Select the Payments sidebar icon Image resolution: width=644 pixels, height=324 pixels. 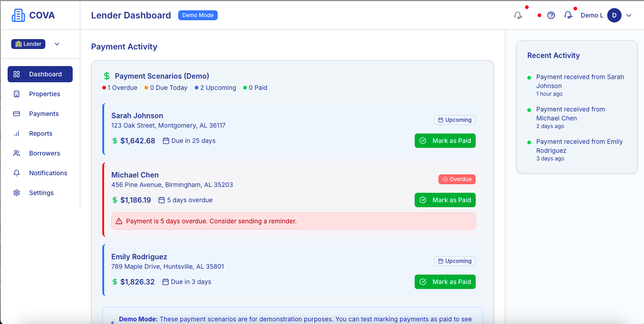pos(17,113)
